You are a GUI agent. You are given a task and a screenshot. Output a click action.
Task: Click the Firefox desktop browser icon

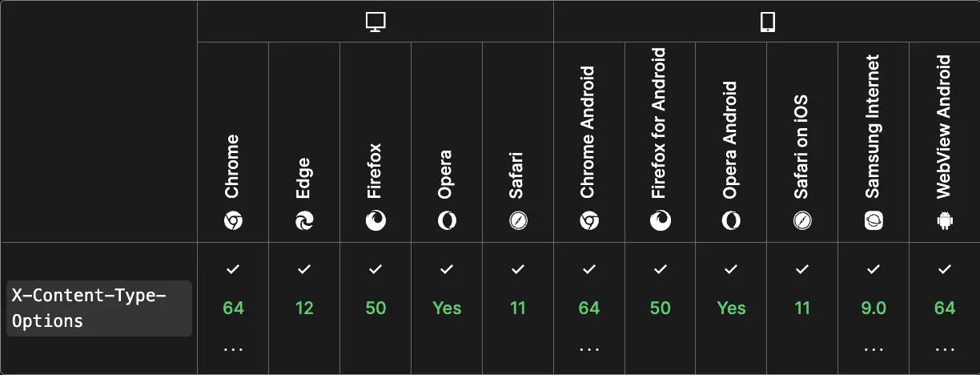376,220
